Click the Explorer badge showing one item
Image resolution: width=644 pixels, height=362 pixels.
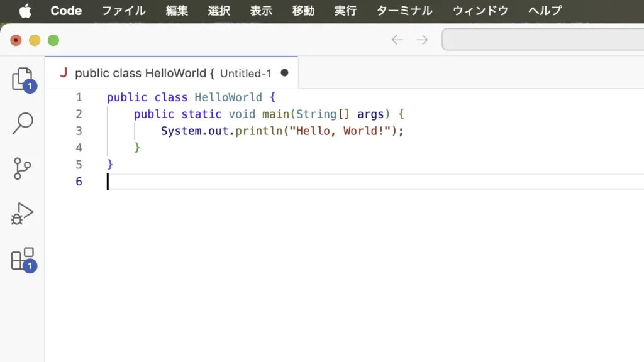30,86
